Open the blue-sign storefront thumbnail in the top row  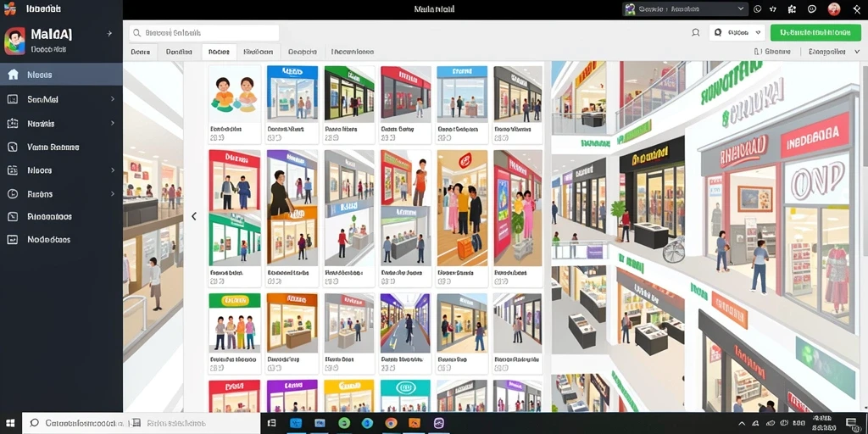(292, 93)
